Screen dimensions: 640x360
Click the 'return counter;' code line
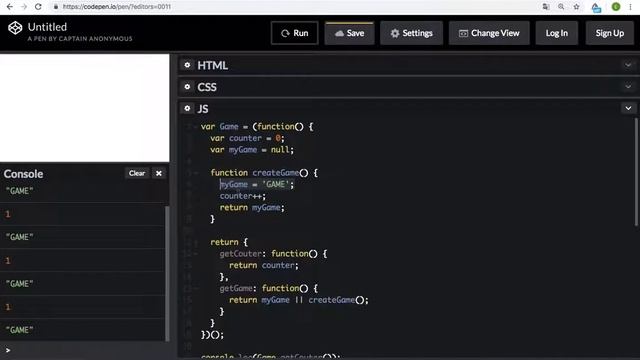pos(264,265)
